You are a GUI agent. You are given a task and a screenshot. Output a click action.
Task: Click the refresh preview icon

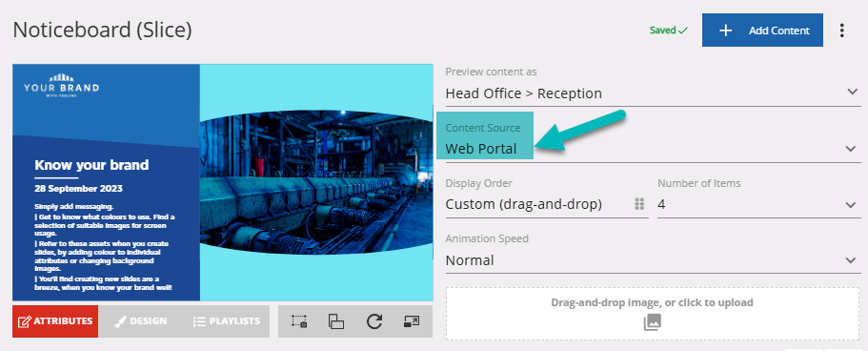coord(374,321)
